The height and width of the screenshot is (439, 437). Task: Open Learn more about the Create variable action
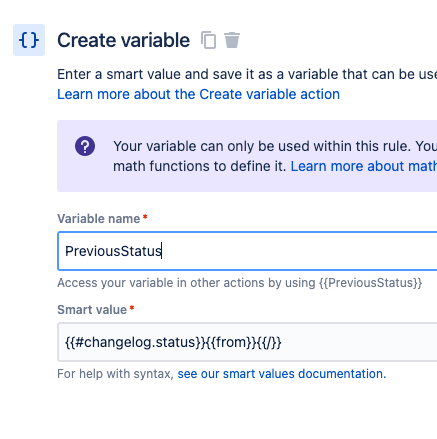(198, 94)
